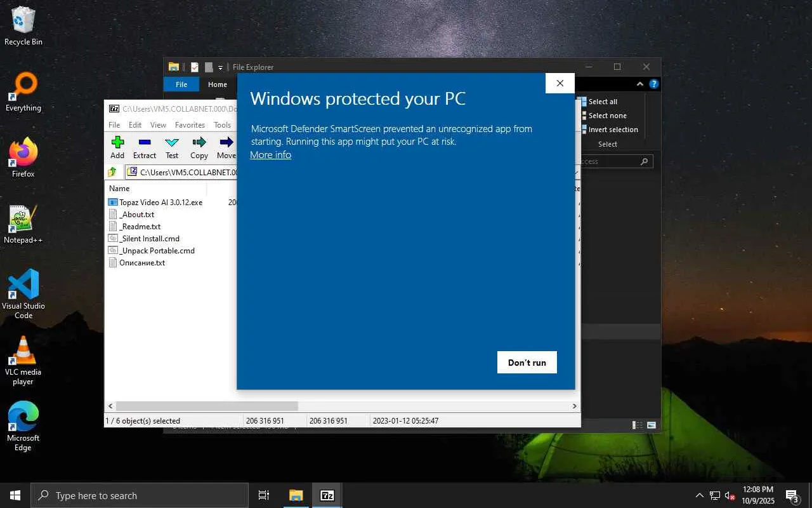
Task: Select the Firefox desktop shortcut
Action: (x=23, y=158)
